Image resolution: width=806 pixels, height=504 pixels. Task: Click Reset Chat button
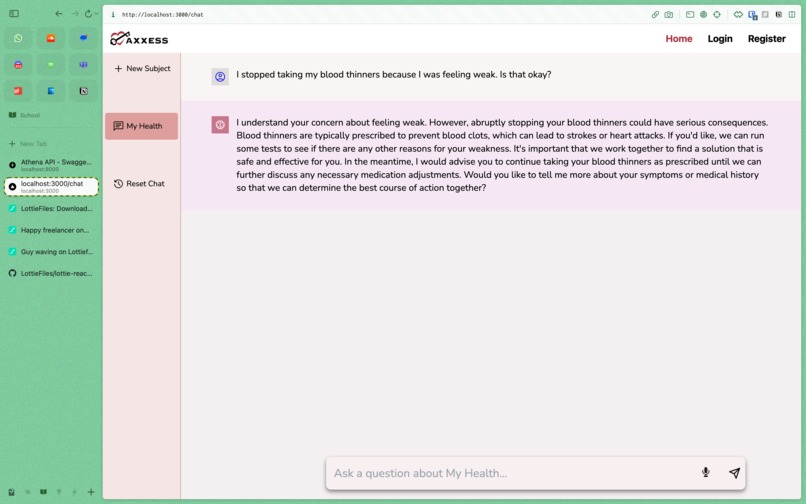[139, 184]
